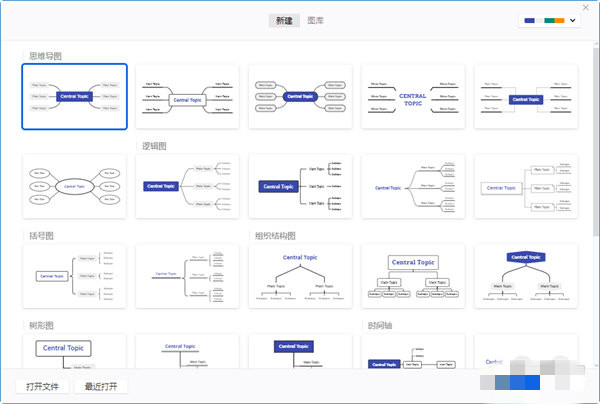Choose the first 逻辑图 template under its heading
The height and width of the screenshot is (404, 600).
click(x=188, y=186)
